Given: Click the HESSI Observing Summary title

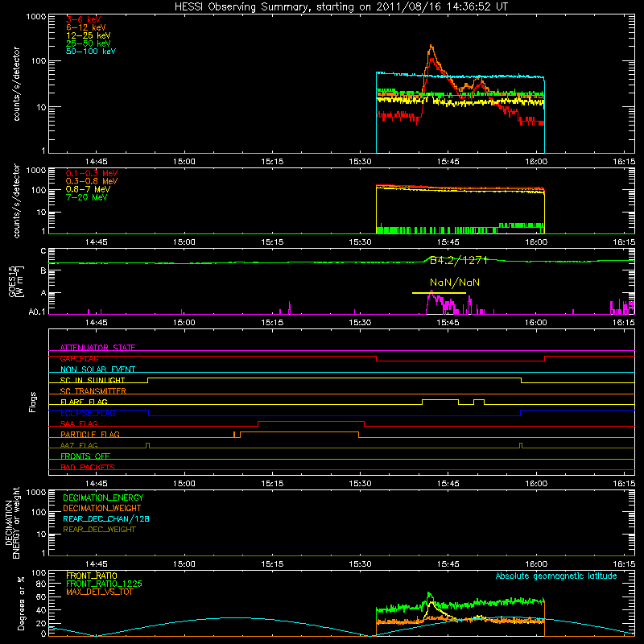Looking at the screenshot, I should (x=341, y=7).
